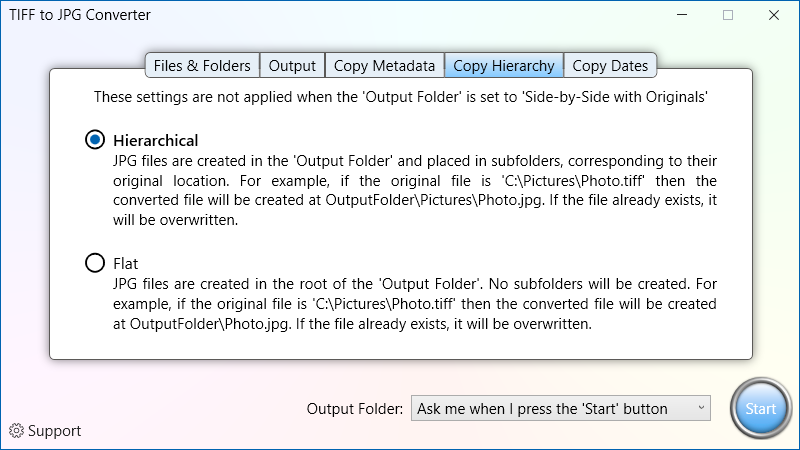Go to the Copy Metadata tab

[385, 65]
